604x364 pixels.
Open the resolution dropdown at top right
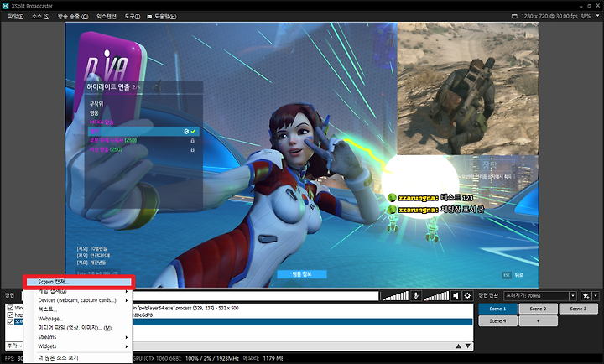click(x=598, y=16)
